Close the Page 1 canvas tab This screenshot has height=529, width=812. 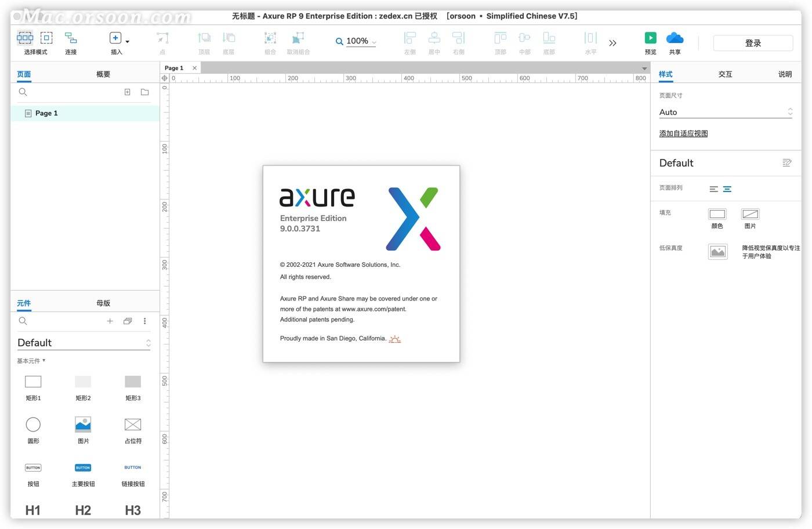pyautogui.click(x=194, y=68)
